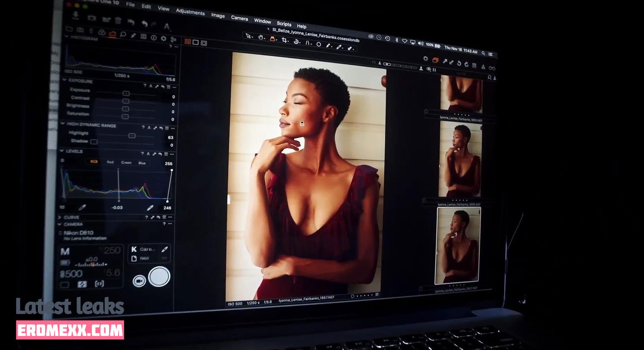Image resolution: width=644 pixels, height=350 pixels.
Task: Open the Image menu
Action: [218, 15]
